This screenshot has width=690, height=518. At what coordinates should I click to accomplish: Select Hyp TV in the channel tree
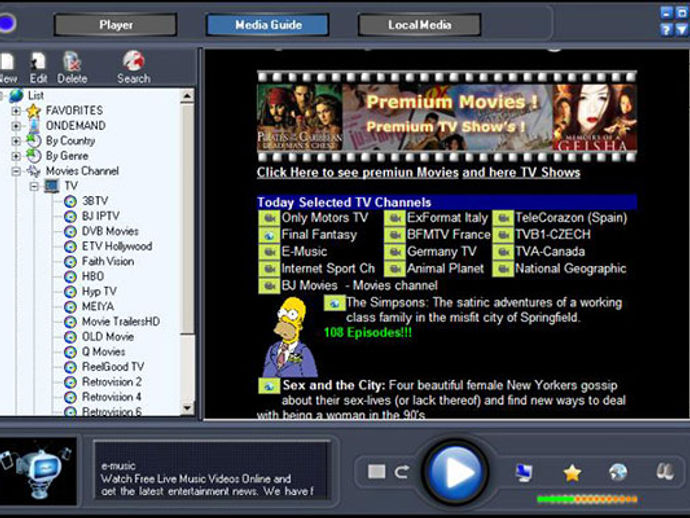pyautogui.click(x=99, y=291)
